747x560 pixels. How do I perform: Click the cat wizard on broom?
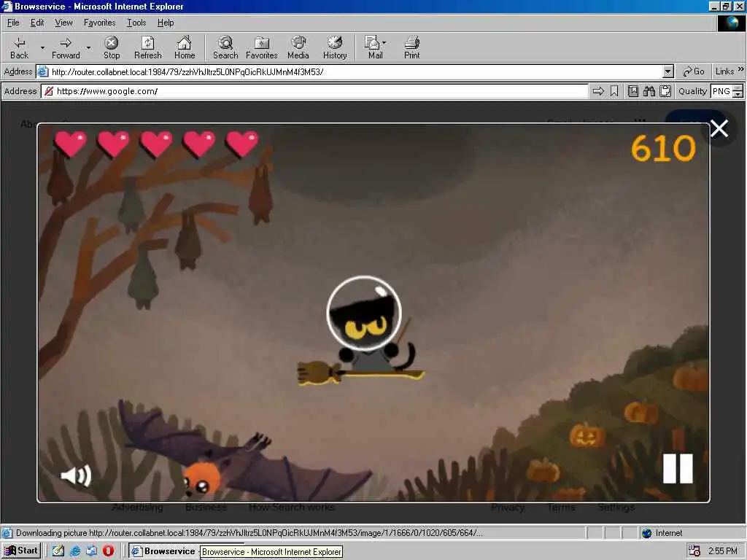pos(363,331)
